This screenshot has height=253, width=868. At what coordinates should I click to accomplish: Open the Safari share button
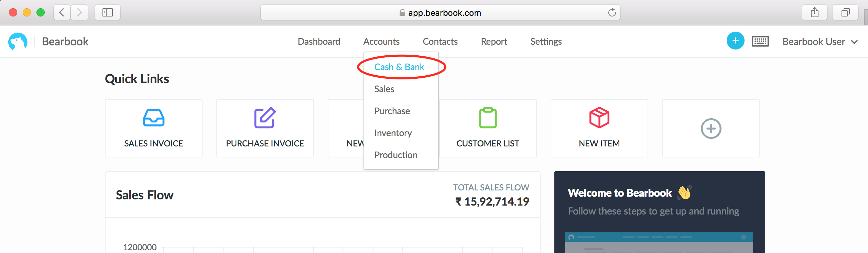coord(814,13)
